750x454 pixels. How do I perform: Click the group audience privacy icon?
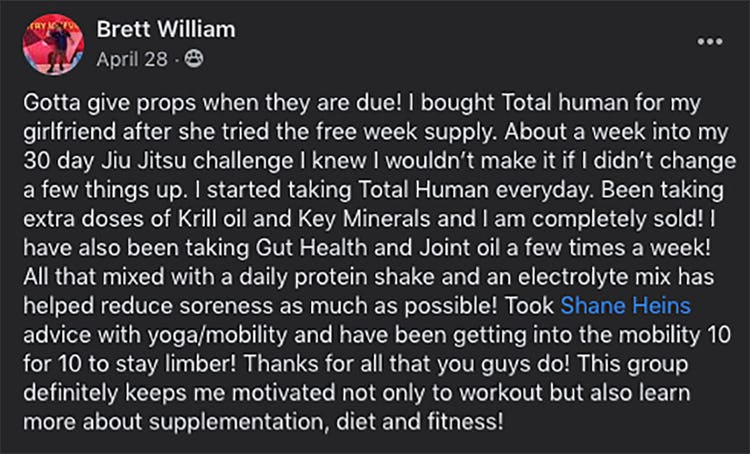[194, 59]
